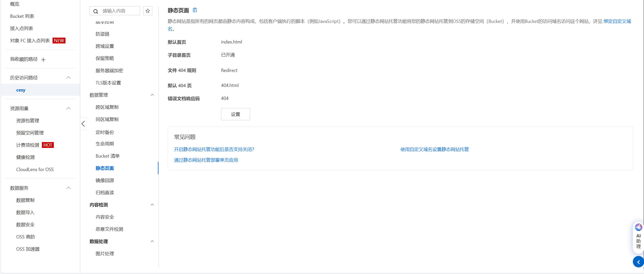Click the star favorite icon next to search box
Viewport: 644px width, 274px height.
coord(147,11)
